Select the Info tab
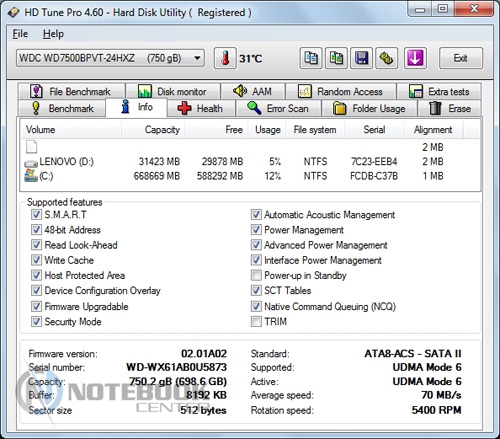This screenshot has height=439, width=500. (136, 107)
